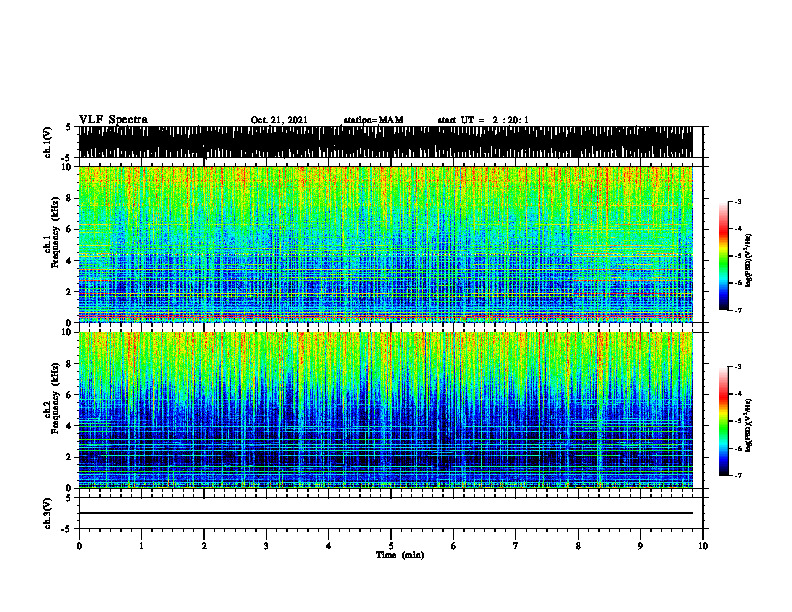Click the "-3" tick on ch.2 color bar
This screenshot has height=612, width=792.
(x=738, y=367)
